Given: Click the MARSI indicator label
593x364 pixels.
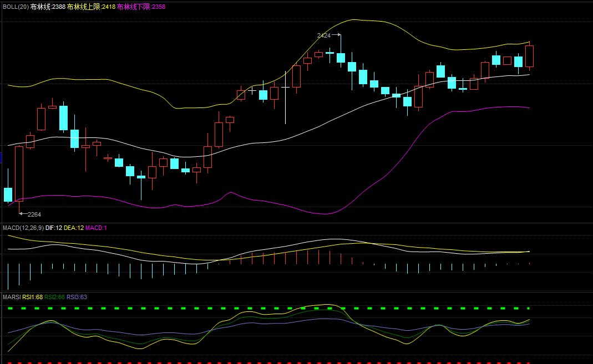Looking at the screenshot, I should coord(12,297).
